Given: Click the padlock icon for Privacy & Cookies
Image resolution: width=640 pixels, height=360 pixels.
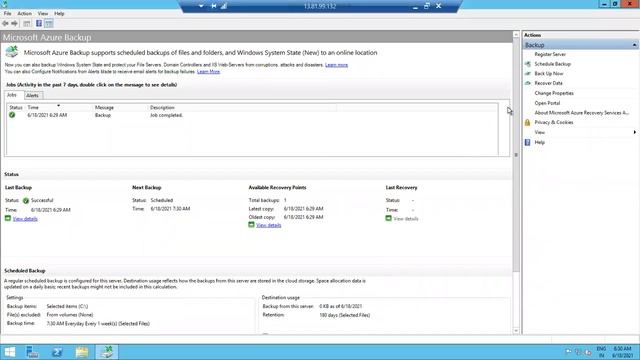Looking at the screenshot, I should click(x=527, y=122).
